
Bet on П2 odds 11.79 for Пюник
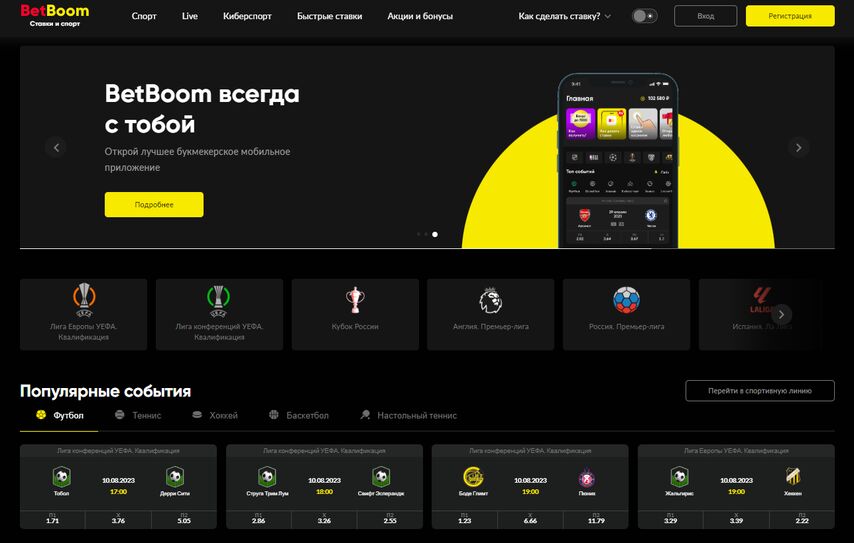[596, 519]
